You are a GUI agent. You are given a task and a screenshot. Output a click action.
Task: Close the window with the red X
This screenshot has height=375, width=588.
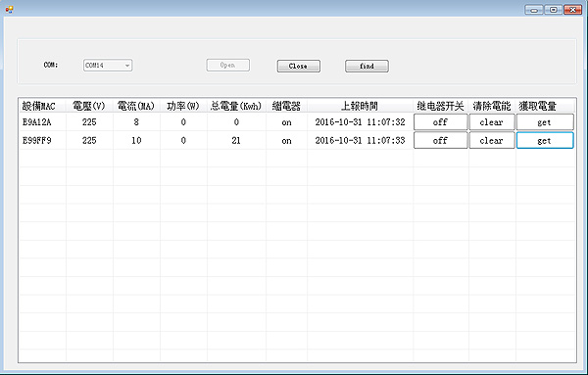pyautogui.click(x=573, y=10)
